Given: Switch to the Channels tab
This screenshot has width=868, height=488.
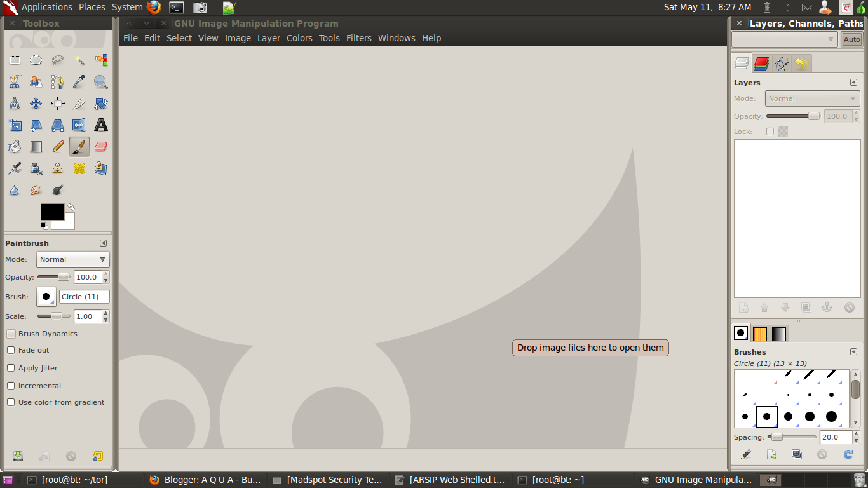Looking at the screenshot, I should click(761, 63).
